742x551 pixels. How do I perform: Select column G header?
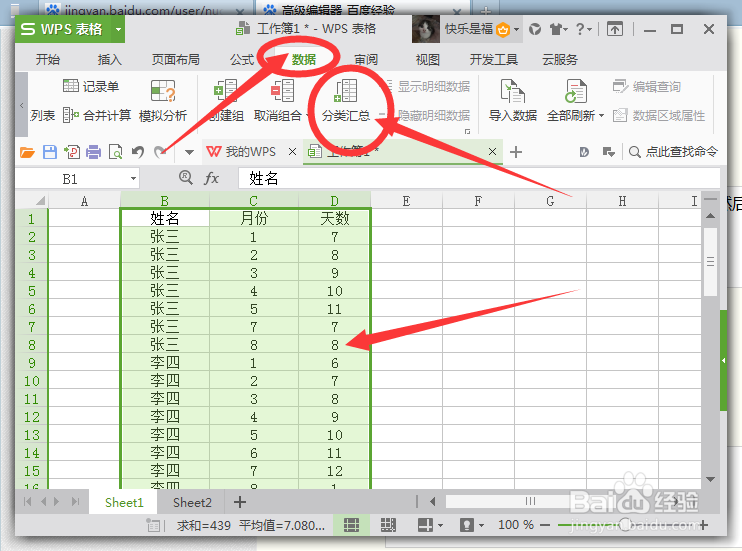[x=550, y=201]
